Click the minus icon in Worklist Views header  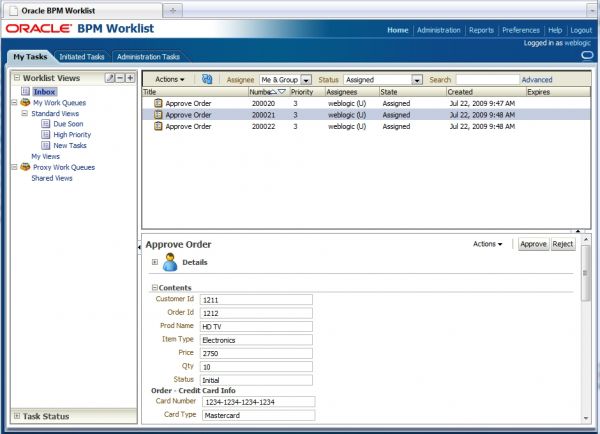120,78
